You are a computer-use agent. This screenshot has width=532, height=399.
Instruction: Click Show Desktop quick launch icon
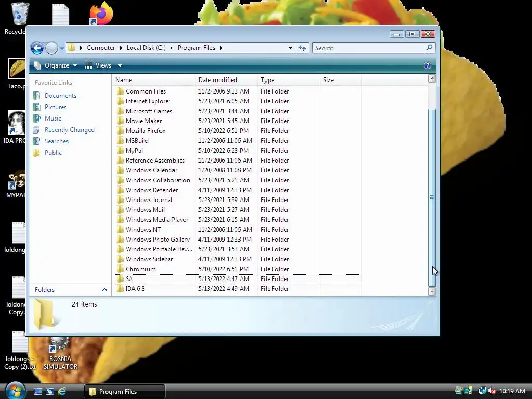(37, 392)
